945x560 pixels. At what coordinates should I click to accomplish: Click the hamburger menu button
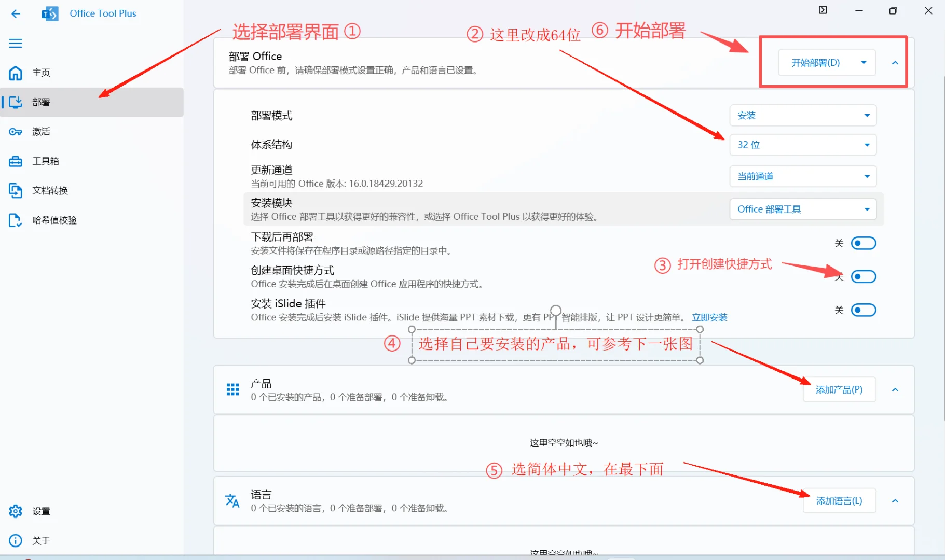click(16, 43)
